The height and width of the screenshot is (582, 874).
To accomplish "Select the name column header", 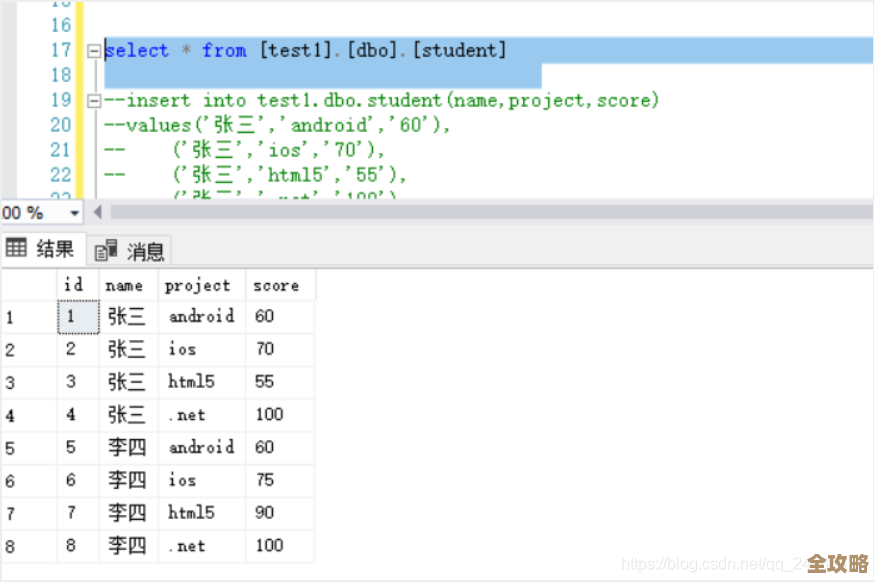I will [x=124, y=285].
